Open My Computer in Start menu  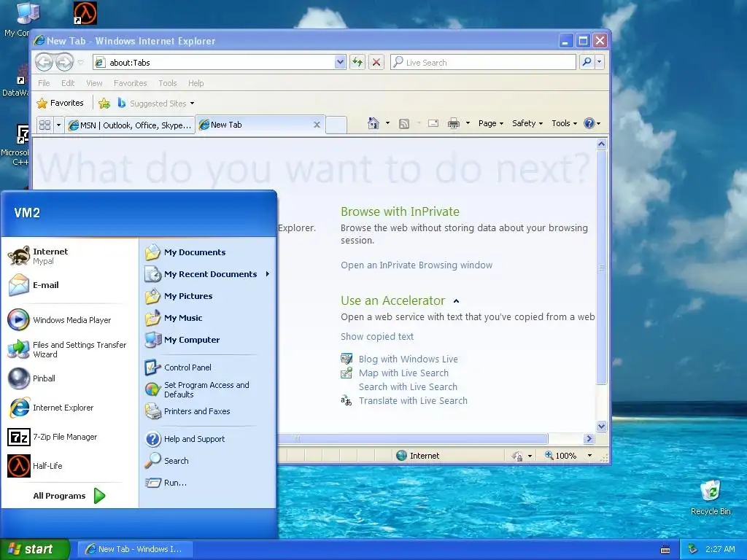pyautogui.click(x=208, y=340)
